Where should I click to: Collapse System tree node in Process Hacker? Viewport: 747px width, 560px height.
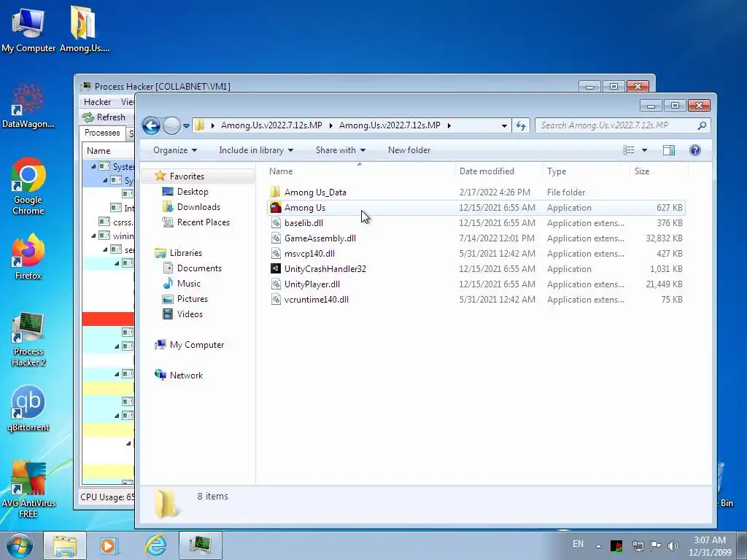(93, 167)
